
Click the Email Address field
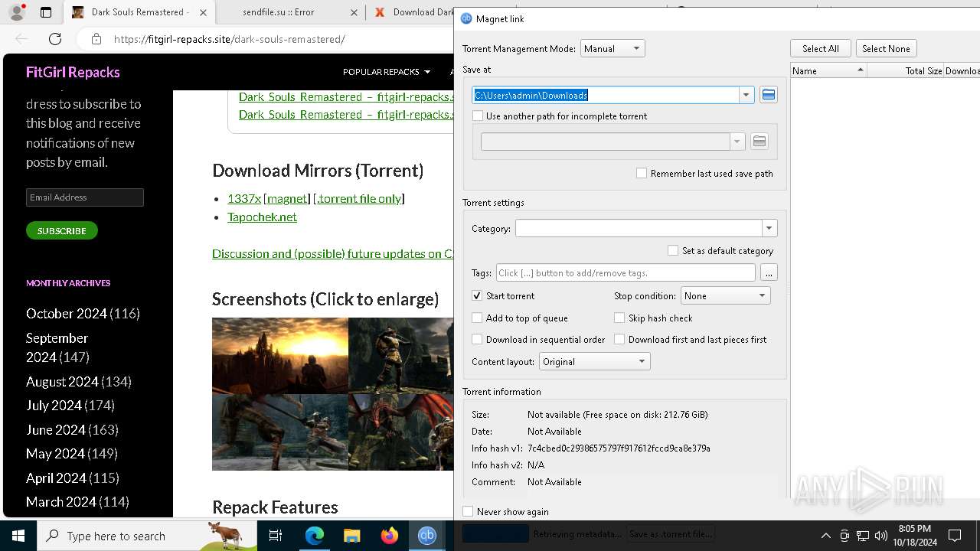point(85,197)
